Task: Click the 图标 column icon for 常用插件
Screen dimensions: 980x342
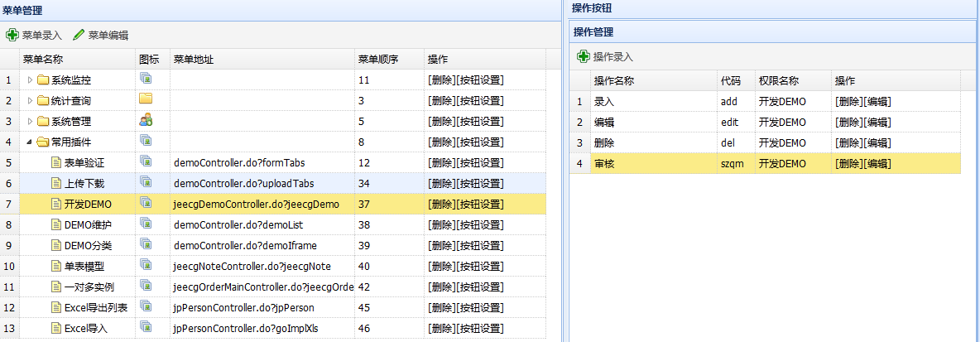Action: [x=146, y=140]
